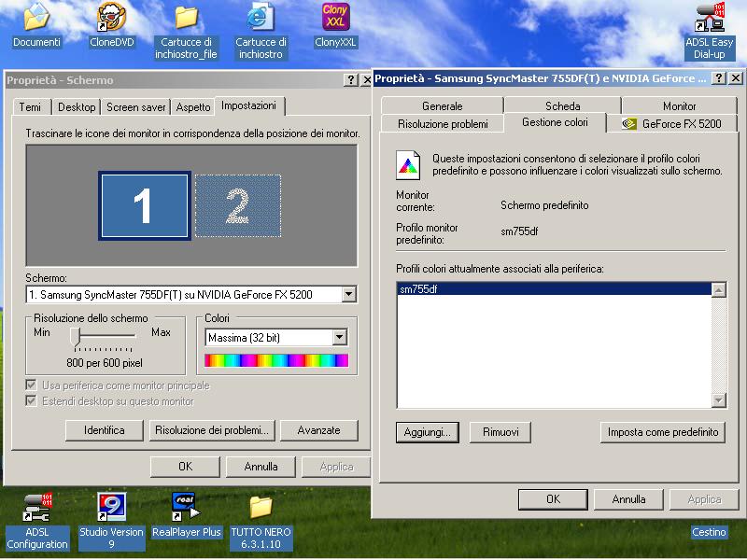Close the Samsung SyncMaster properties dialog
Image resolution: width=747 pixels, height=560 pixels.
(x=736, y=78)
